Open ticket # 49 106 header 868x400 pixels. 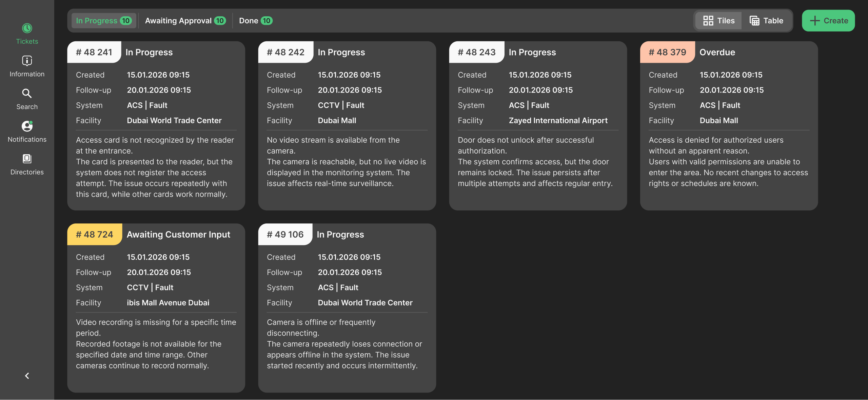285,234
